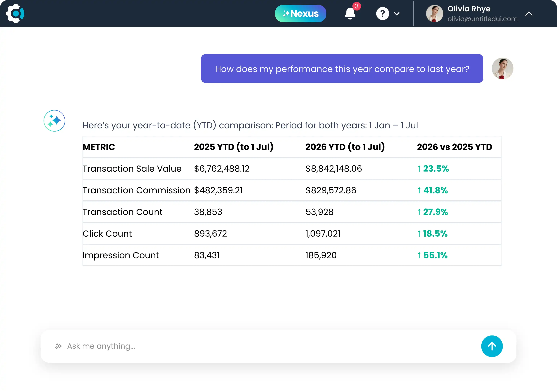This screenshot has height=392, width=557.
Task: Select the 893,672 cell
Action: click(x=210, y=234)
